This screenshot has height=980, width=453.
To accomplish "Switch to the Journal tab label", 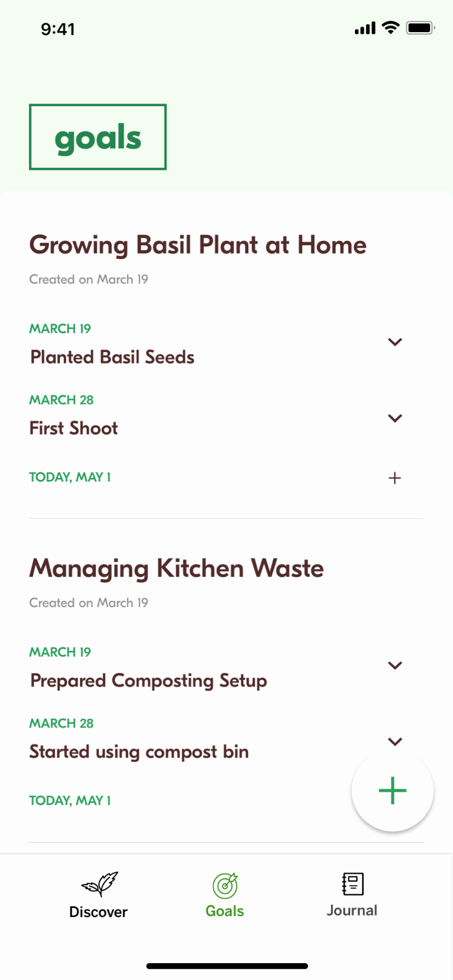I will point(352,911).
